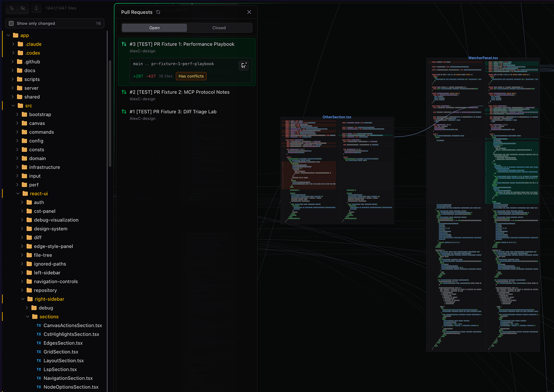
Task: Switch to the Open pull requests tab
Action: point(154,28)
